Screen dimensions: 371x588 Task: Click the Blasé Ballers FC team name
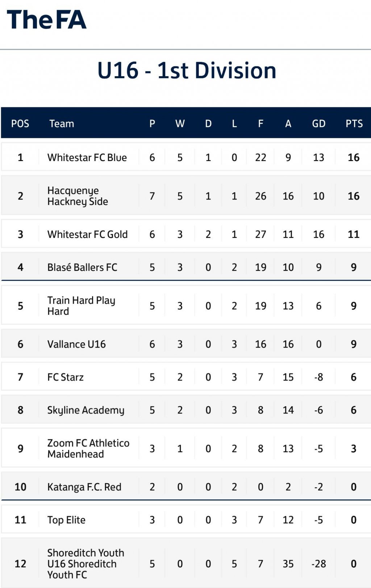click(x=82, y=267)
